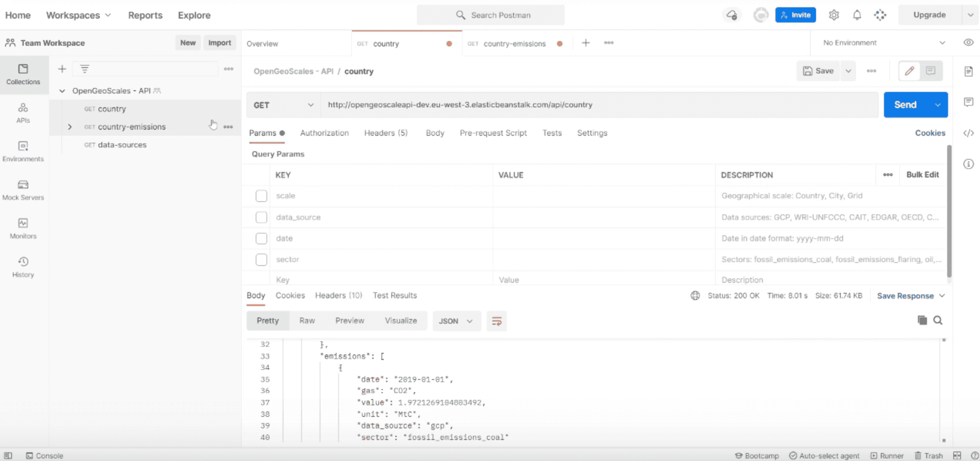Screen dimensions: 980x461
Task: Enable the scale query param checkbox
Action: coord(262,196)
